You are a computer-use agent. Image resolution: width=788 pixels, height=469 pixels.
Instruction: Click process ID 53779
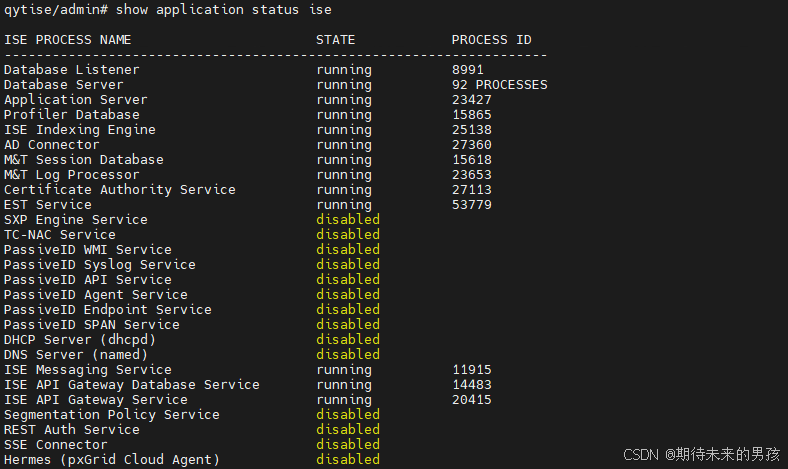(472, 205)
